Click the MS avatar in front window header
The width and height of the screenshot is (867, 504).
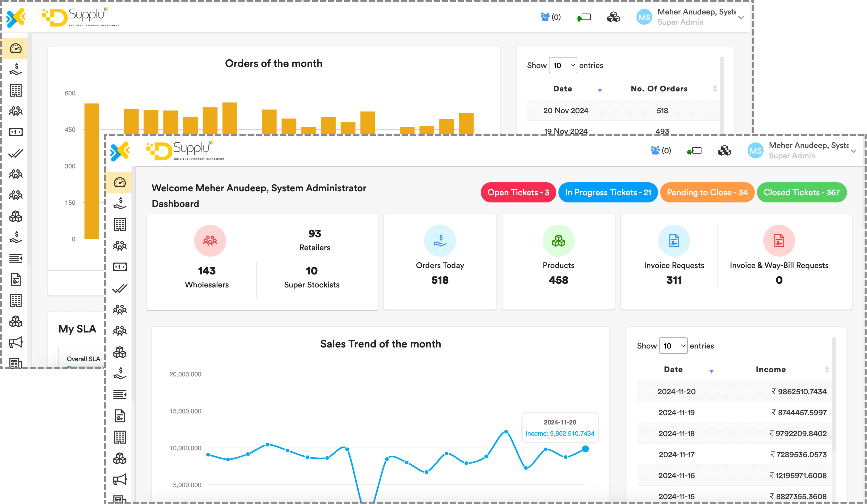click(755, 151)
